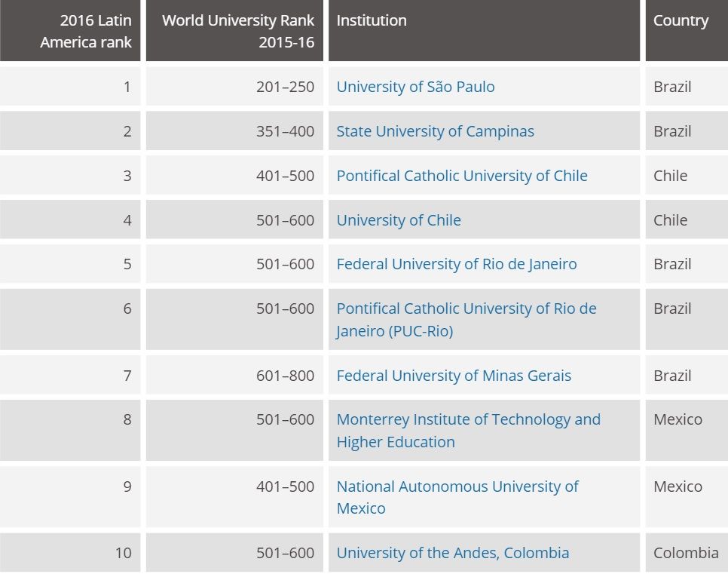Click the Institution column header
728x574 pixels.
372,21
